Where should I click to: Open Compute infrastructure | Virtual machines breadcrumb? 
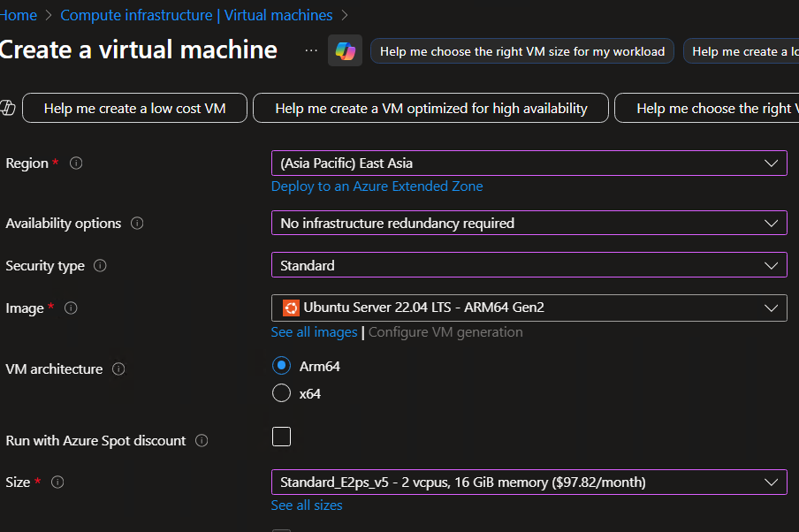pyautogui.click(x=196, y=15)
